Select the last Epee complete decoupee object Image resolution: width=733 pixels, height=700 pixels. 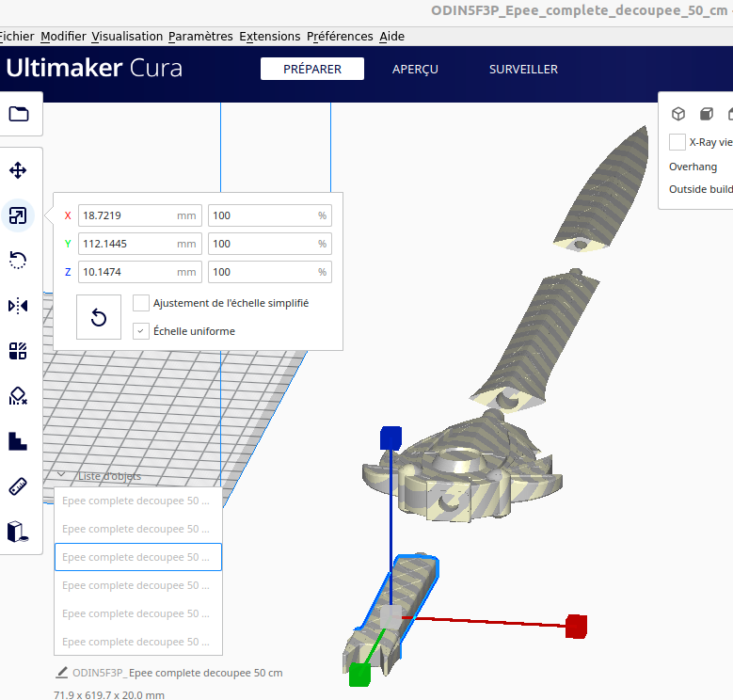pyautogui.click(x=138, y=642)
